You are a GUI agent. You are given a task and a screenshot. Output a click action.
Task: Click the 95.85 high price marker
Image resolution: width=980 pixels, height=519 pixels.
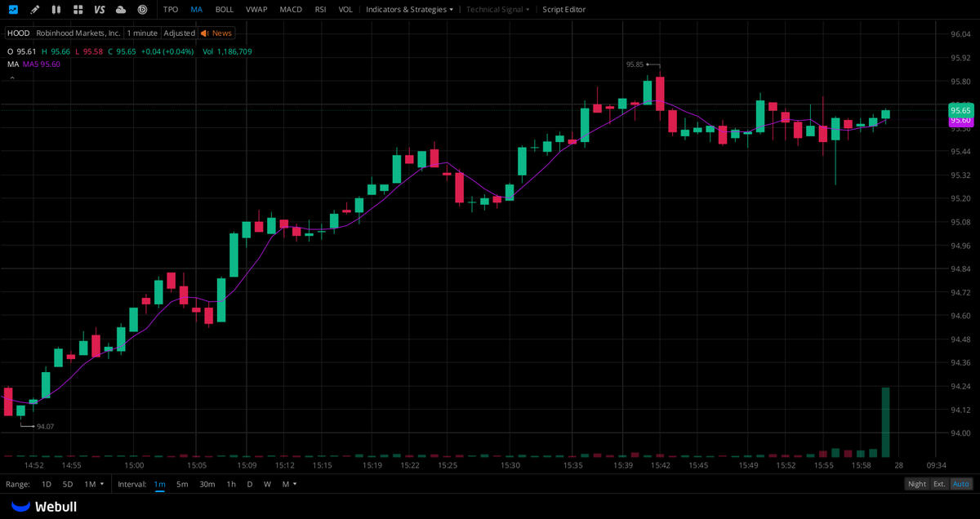[635, 64]
